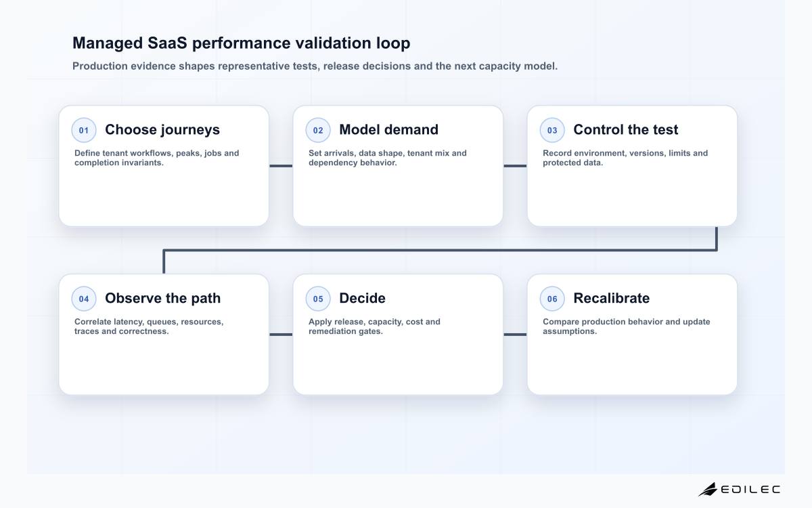Click the 02 step number badge
The height and width of the screenshot is (508, 812).
318,130
